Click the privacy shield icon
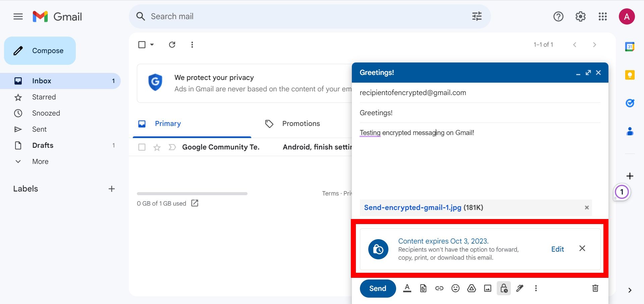Viewport: 644px width, 304px height. pyautogui.click(x=155, y=82)
